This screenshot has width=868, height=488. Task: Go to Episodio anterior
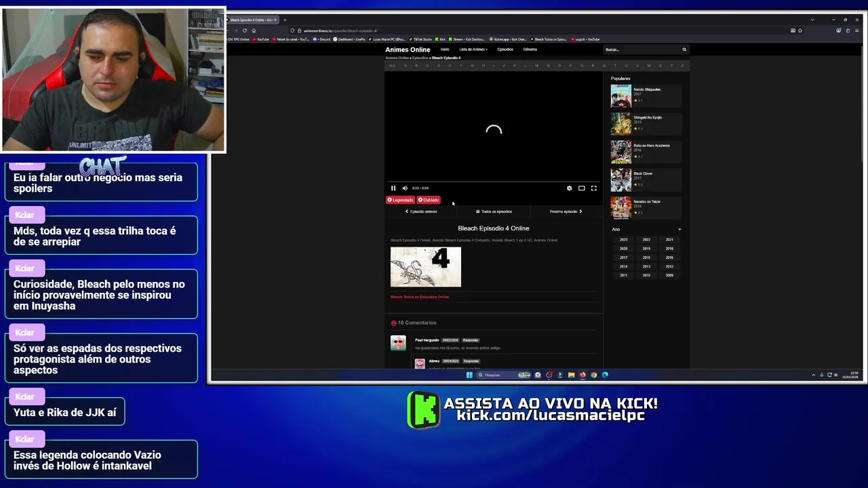421,211
